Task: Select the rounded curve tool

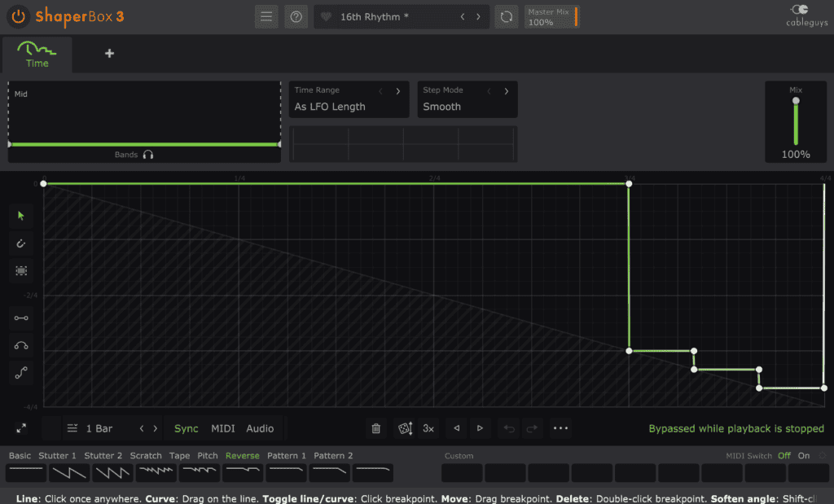Action: point(20,345)
